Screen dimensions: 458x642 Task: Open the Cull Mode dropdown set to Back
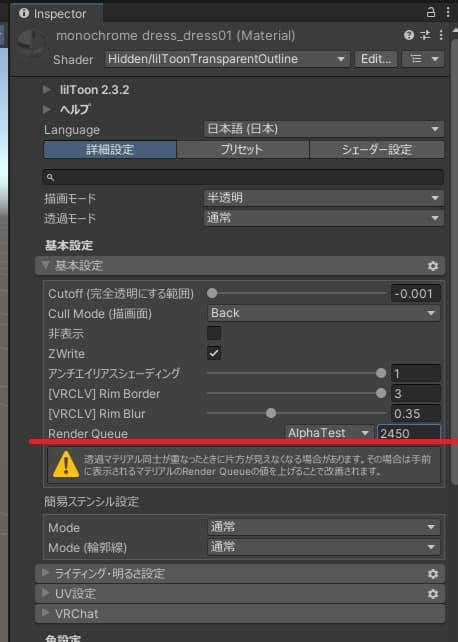point(323,313)
